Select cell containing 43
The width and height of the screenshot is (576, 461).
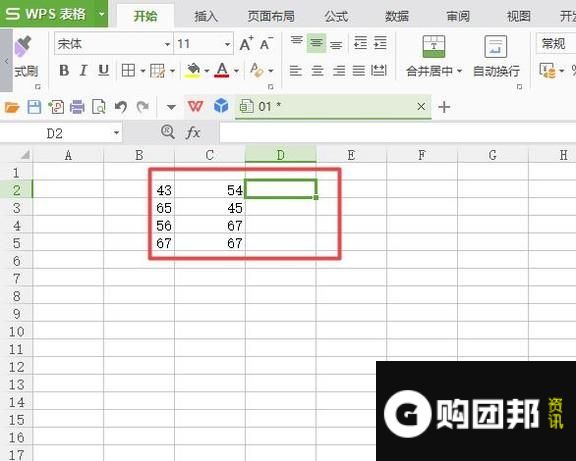[x=139, y=190]
